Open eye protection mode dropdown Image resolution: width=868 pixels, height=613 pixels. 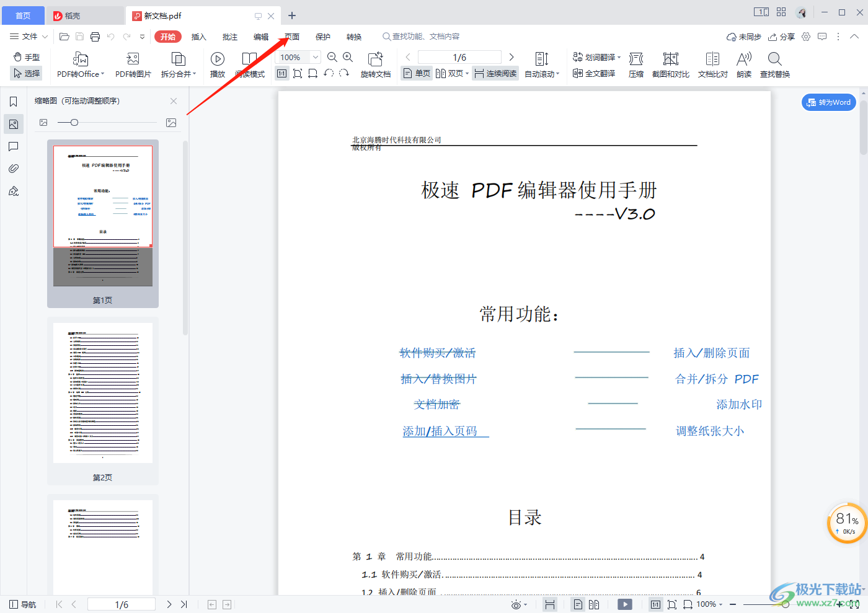point(519,604)
